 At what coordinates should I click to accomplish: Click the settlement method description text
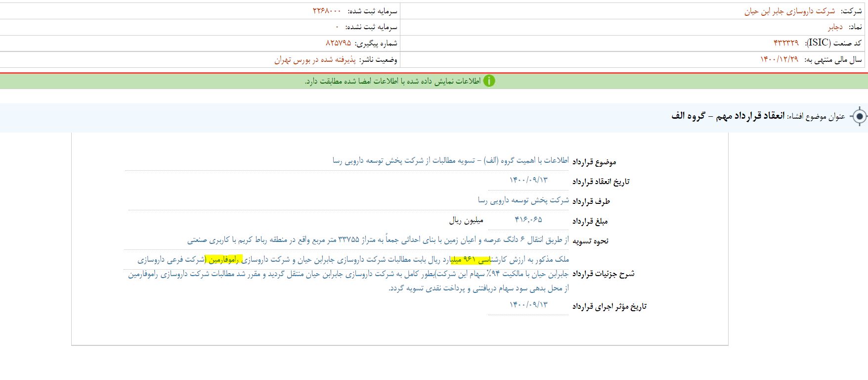pyautogui.click(x=378, y=240)
